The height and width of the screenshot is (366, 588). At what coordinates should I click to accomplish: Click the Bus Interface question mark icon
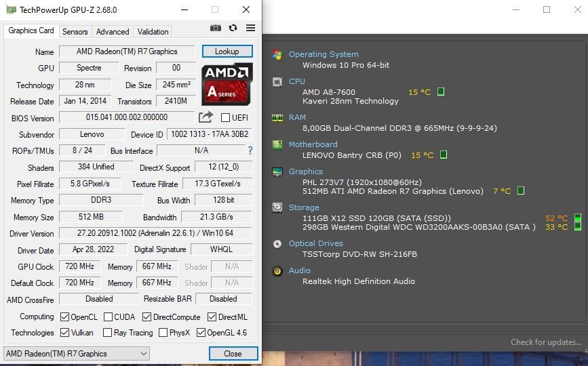[x=250, y=150]
